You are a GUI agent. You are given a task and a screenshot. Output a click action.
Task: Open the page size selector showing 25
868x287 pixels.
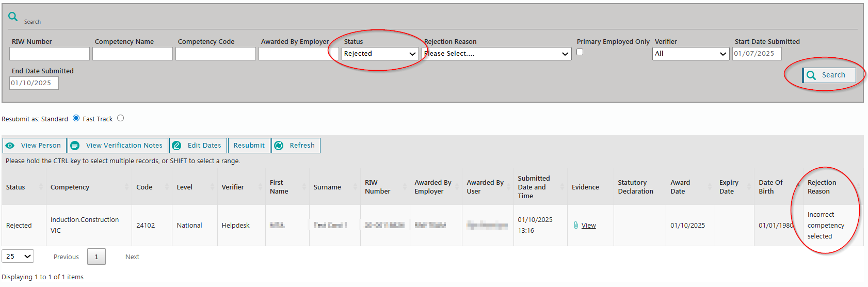[18, 256]
